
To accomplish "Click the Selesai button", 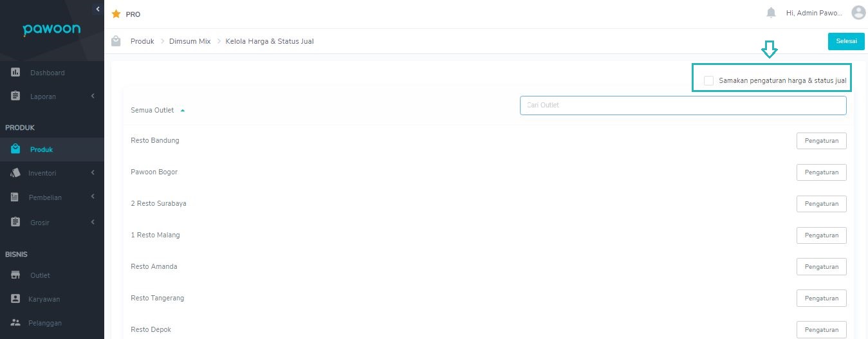I will click(846, 41).
